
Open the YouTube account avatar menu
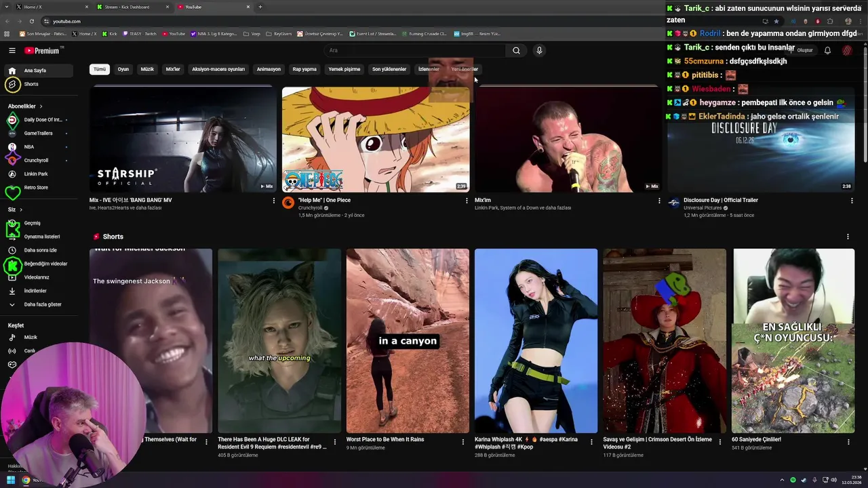pos(847,50)
